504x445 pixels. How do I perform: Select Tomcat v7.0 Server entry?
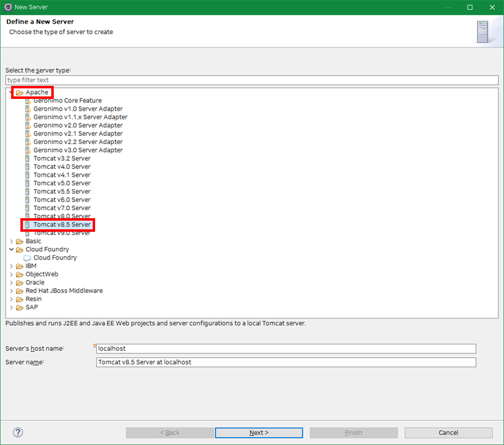(x=62, y=208)
